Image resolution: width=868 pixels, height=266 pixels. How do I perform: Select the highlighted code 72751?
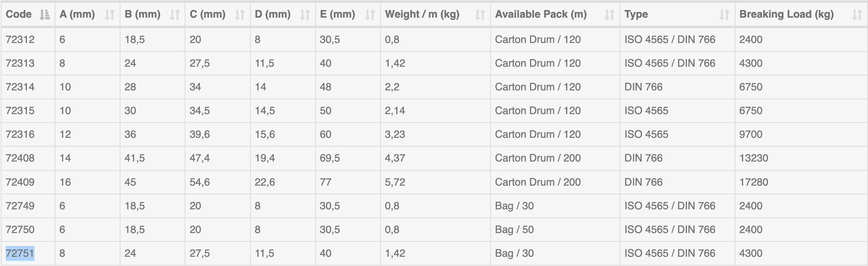tap(20, 253)
